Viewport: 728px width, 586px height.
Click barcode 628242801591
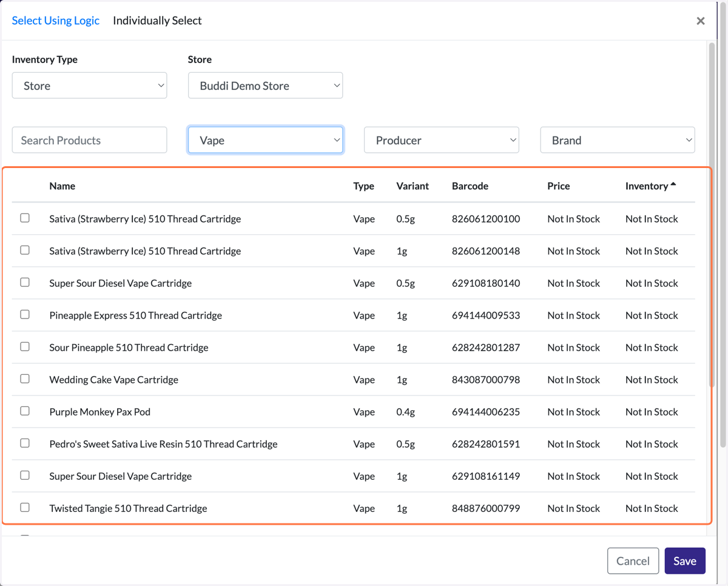point(486,444)
